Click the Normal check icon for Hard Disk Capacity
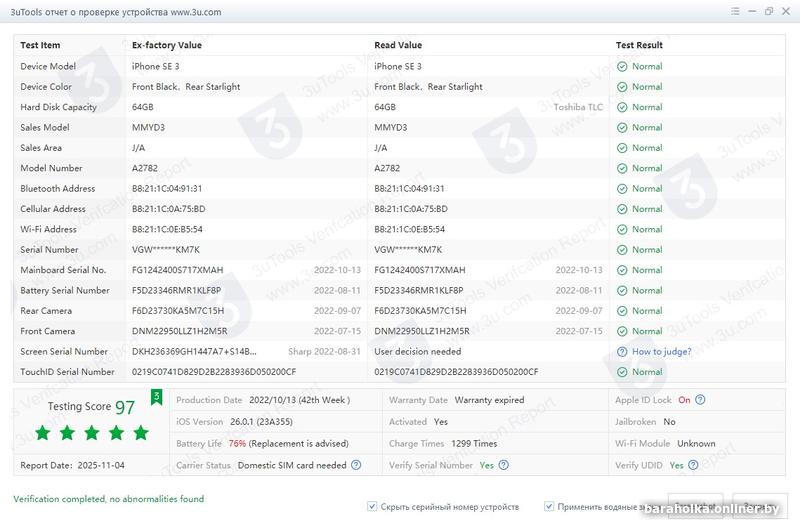Screen dimensions: 800x530 [x=622, y=107]
